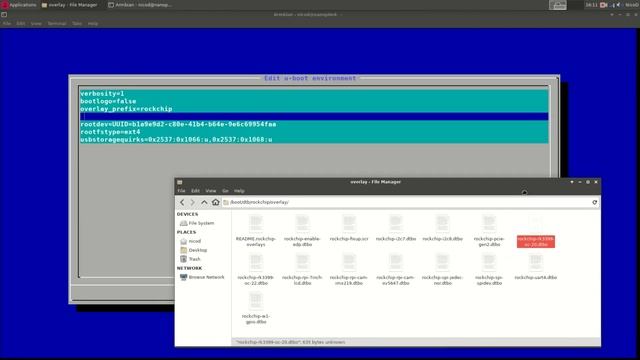The image size is (640, 360).
Task: Switch to overlay - File Manager taskbar button
Action: (70, 5)
